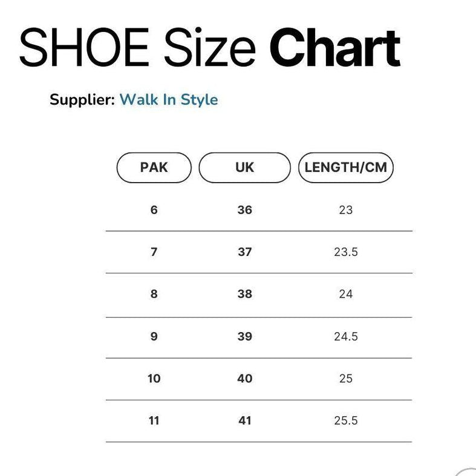The width and height of the screenshot is (476, 476).
Task: Click the Supplier label text
Action: (82, 100)
